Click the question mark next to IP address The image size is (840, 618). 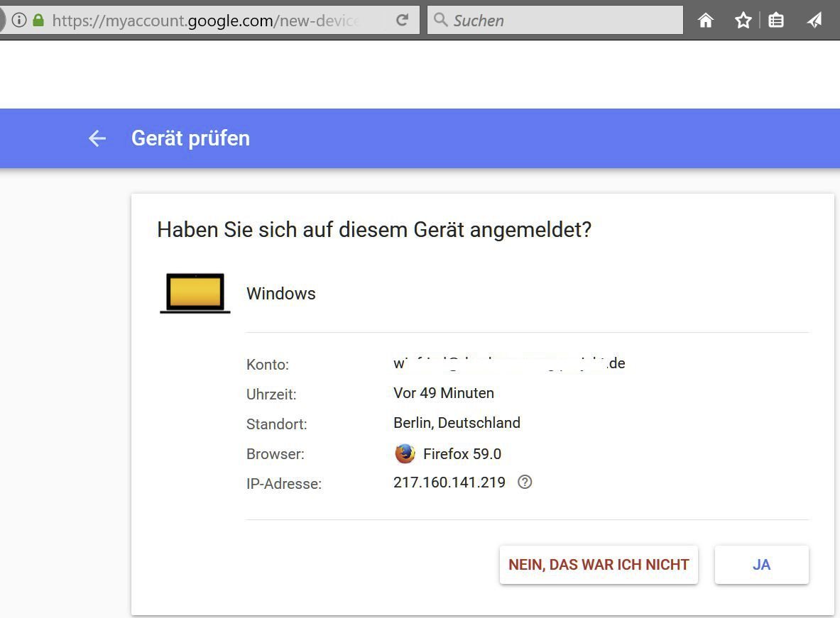(525, 482)
